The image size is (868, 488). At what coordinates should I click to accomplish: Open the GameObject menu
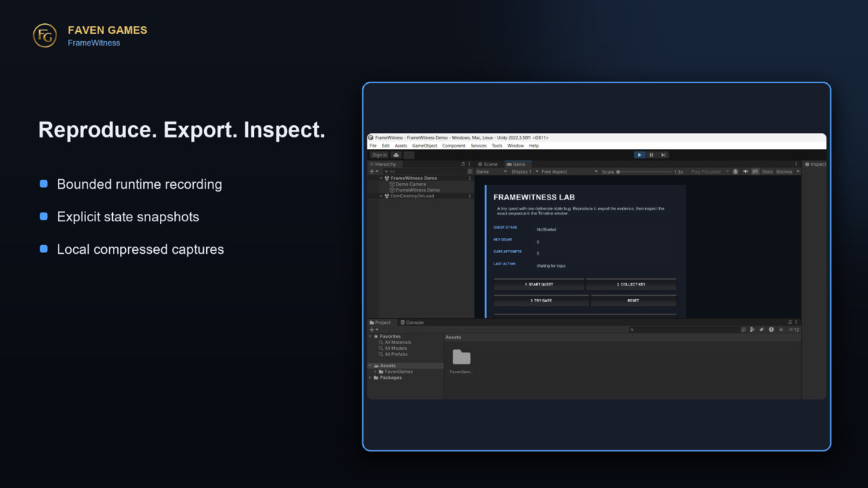[x=425, y=145]
